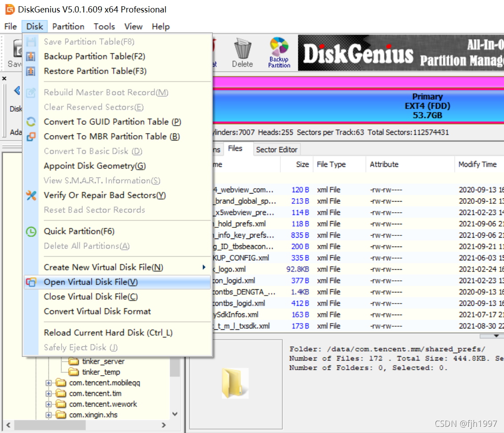Viewport: 504px width, 433px height.
Task: Open the File menu
Action: tap(11, 26)
